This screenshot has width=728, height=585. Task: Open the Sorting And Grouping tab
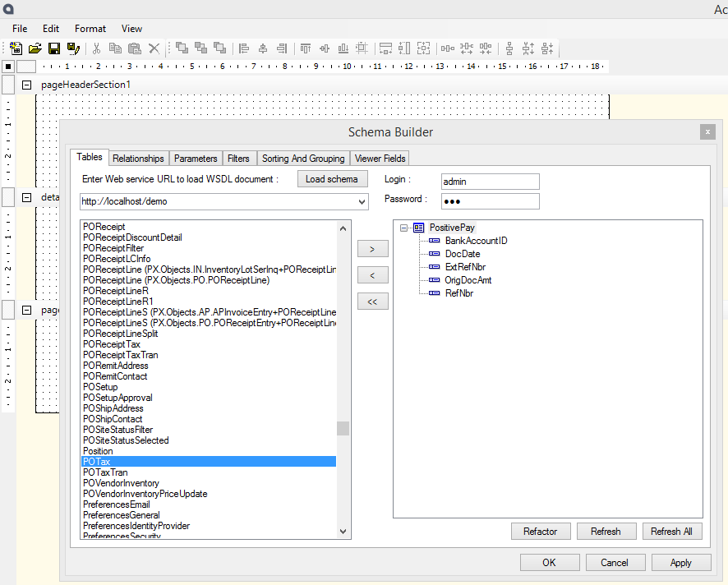pos(303,158)
